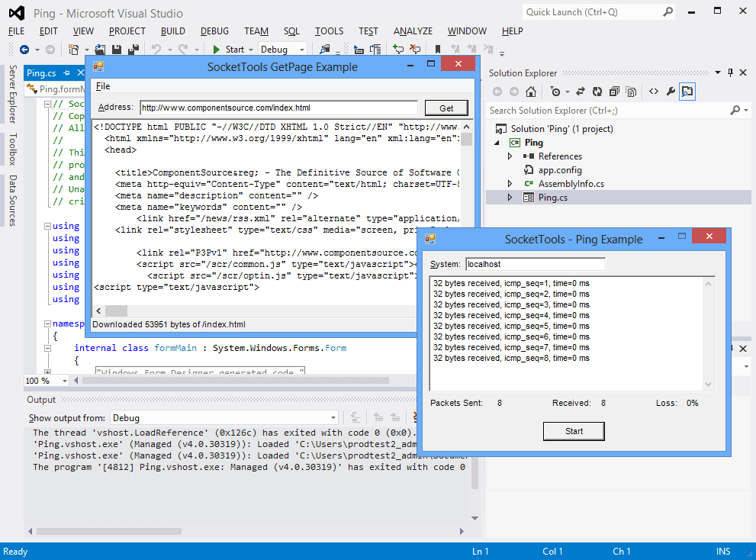Click the Refresh icon in Solution Explorer
Viewport: 756px width, 560px height.
597,92
